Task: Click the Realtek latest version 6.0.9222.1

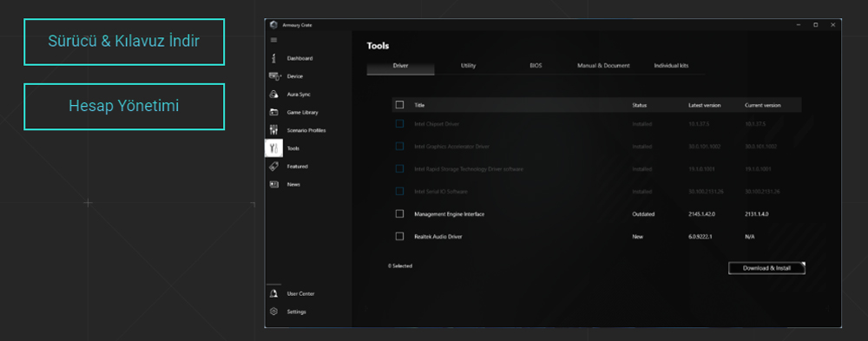Action: (700, 237)
